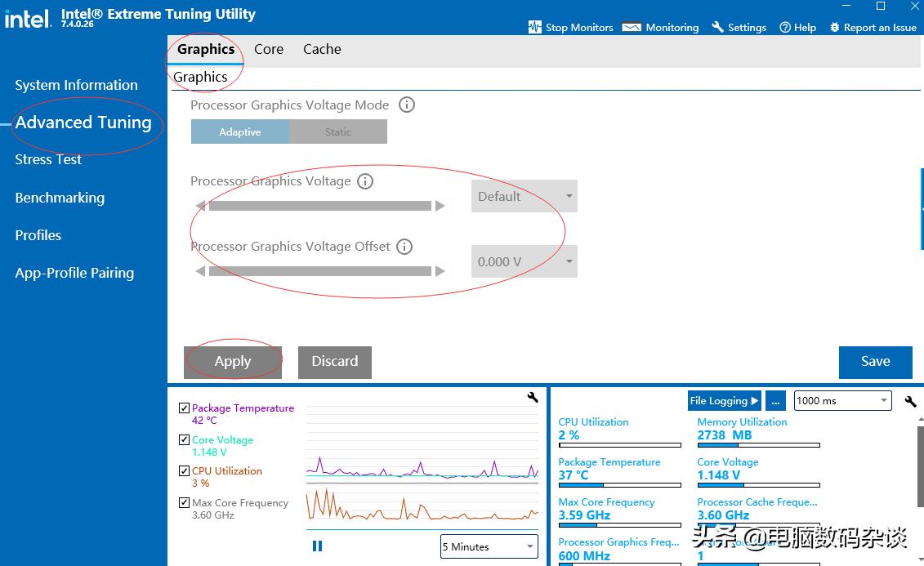Click the monitor panel scrollbar
Screen dimensions: 924x566
[921, 467]
